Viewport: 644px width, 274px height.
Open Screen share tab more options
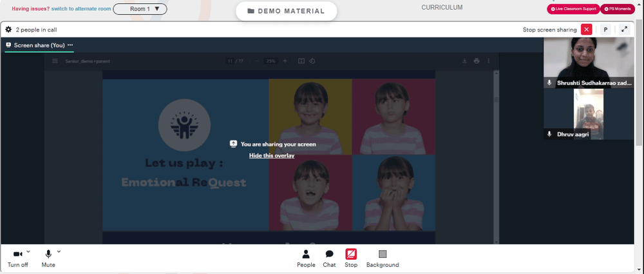tap(70, 45)
